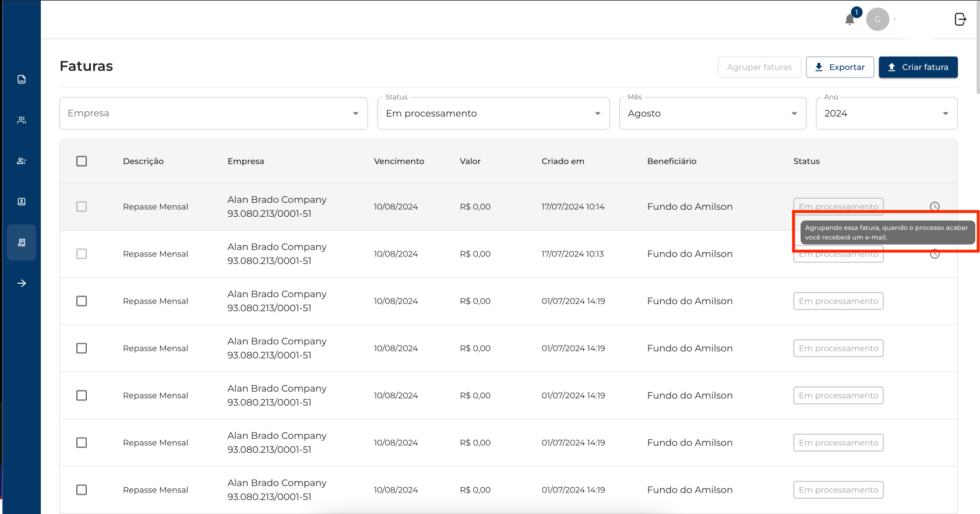Screen dimensions: 980x514
Task: Click the clock icon on second invoice row
Action: pos(935,254)
